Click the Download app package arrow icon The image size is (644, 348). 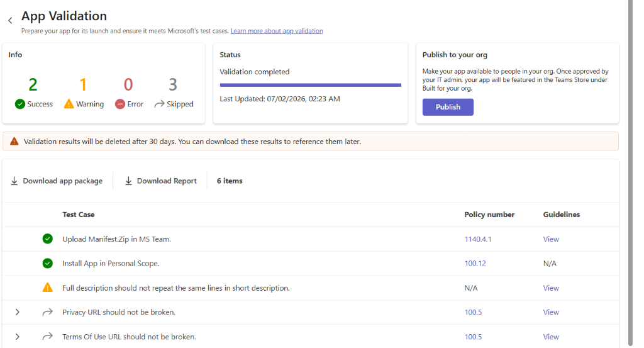point(14,181)
